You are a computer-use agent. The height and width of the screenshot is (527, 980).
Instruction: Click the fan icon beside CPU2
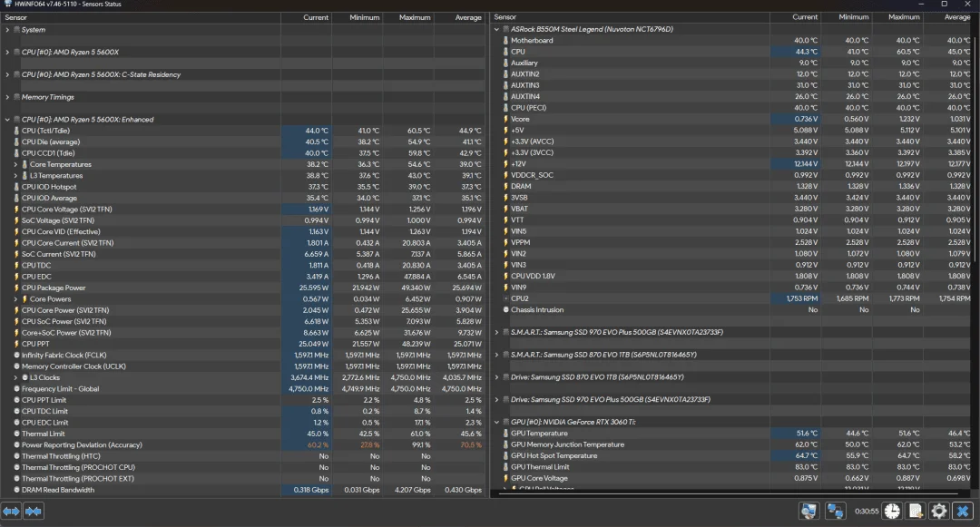(x=506, y=298)
